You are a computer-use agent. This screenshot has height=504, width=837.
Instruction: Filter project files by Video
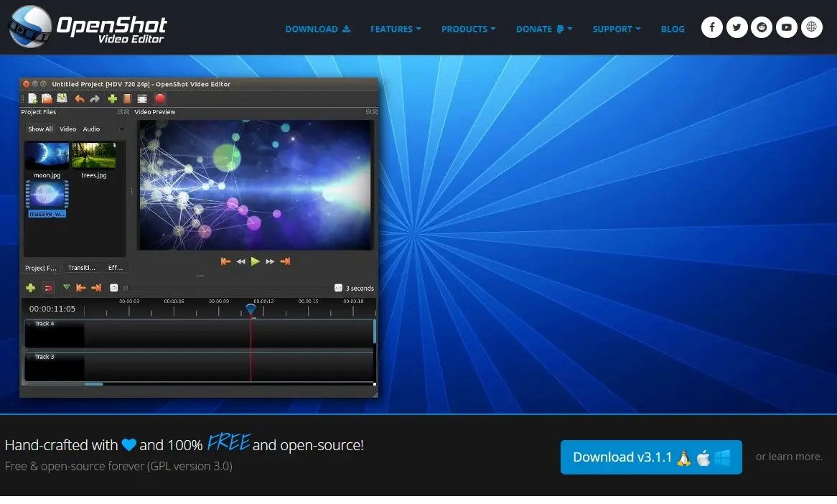click(67, 129)
